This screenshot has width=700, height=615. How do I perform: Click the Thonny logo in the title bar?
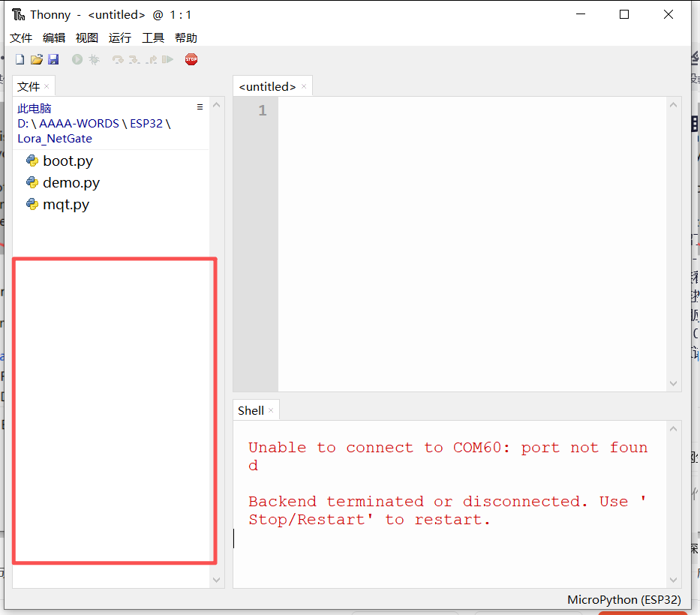coord(19,14)
